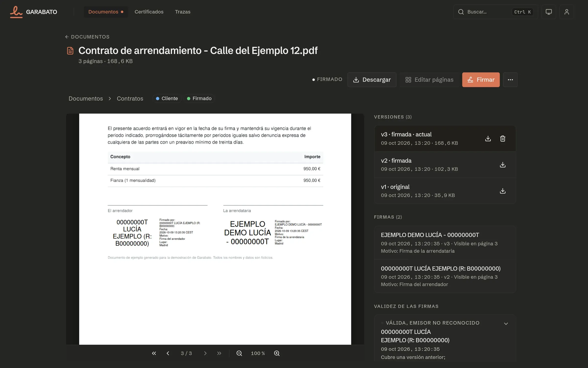Download version v3 firmada actual
The image size is (588, 368).
(488, 139)
